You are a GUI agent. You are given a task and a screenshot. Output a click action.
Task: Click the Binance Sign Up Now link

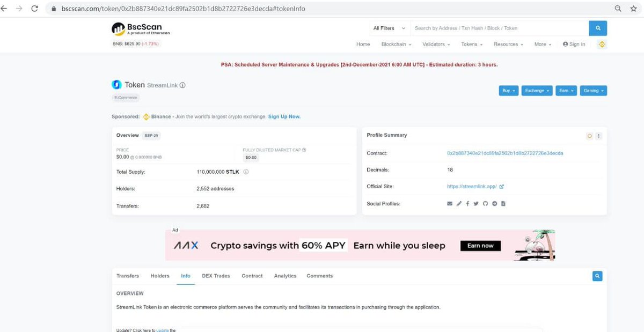(x=284, y=117)
